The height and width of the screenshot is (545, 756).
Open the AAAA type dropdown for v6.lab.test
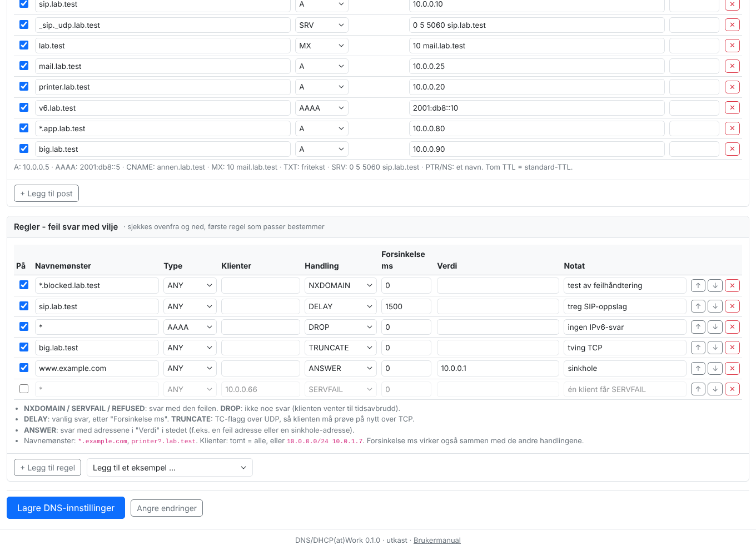tap(322, 108)
